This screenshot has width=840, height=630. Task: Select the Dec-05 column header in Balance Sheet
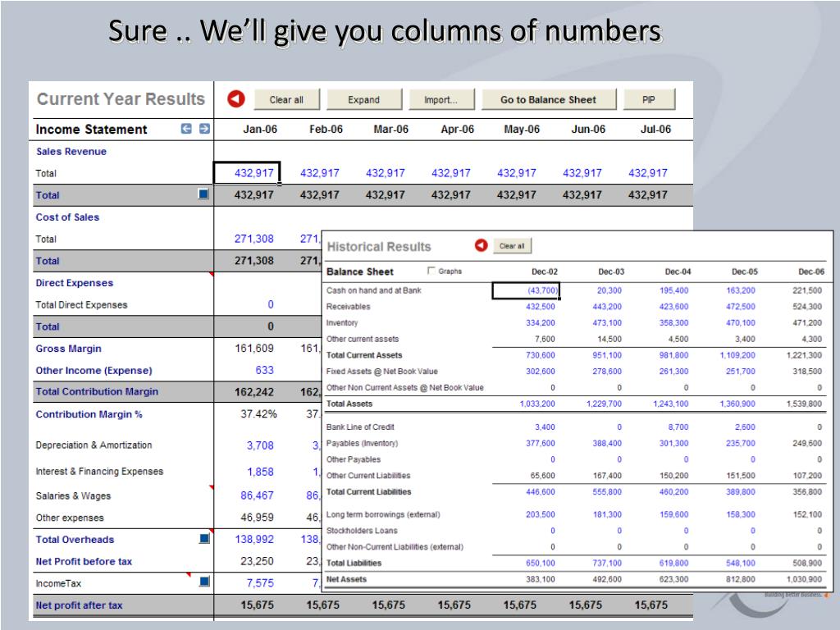point(745,272)
